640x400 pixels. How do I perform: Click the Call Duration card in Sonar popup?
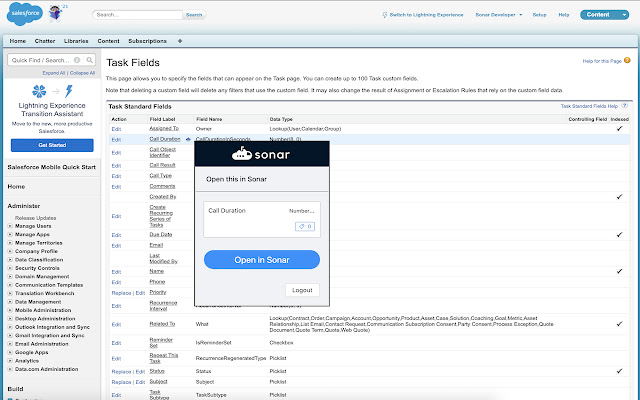(x=262, y=219)
